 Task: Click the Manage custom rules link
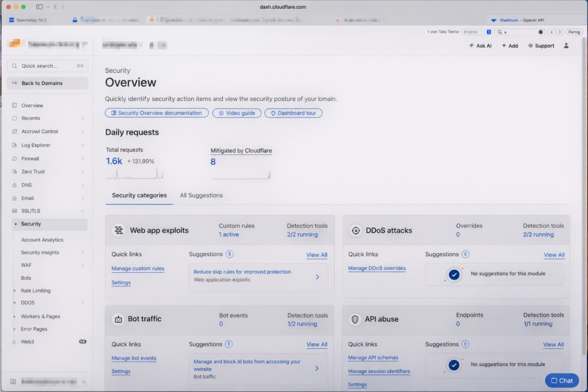pyautogui.click(x=138, y=269)
